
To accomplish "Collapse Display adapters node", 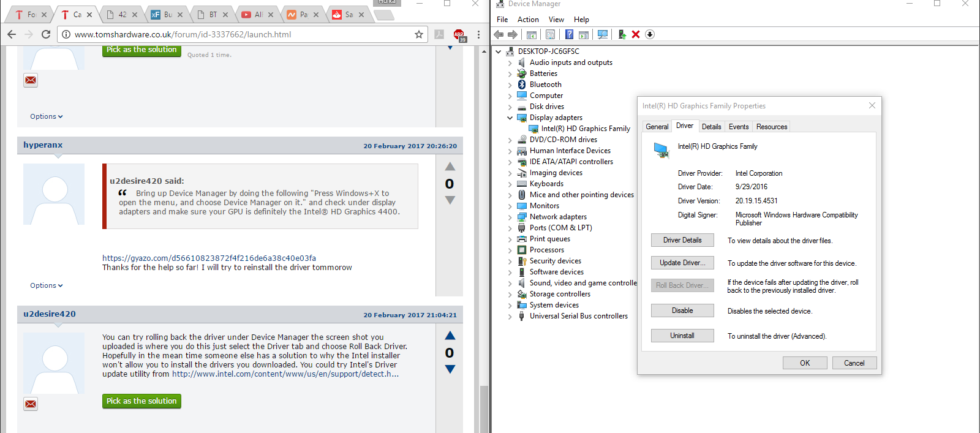I will 510,118.
